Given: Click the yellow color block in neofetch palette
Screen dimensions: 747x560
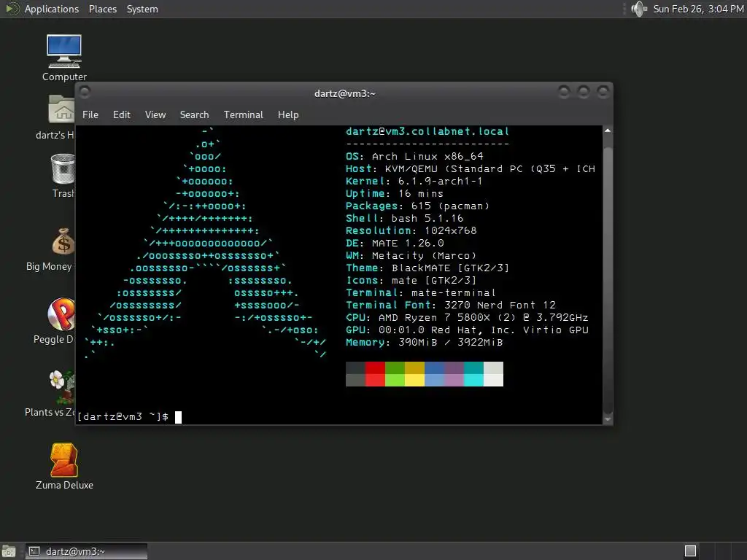Looking at the screenshot, I should tap(414, 374).
